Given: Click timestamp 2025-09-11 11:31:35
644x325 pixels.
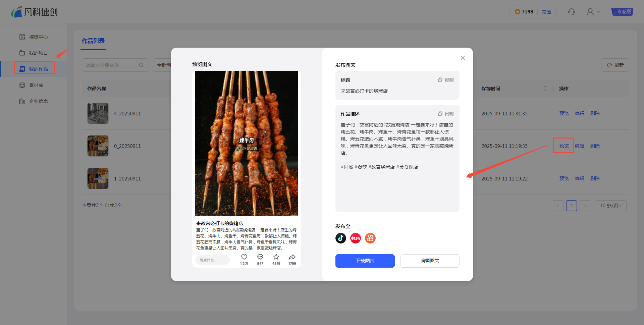Looking at the screenshot, I should [504, 114].
